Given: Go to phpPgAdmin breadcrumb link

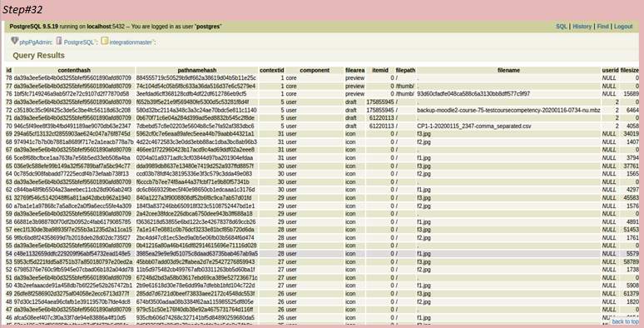Looking at the screenshot, I should (35, 42).
